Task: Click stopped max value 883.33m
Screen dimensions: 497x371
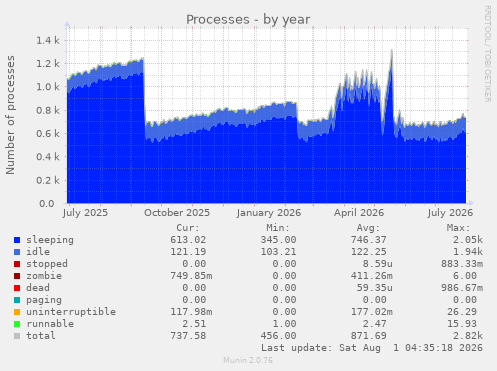Action: pyautogui.click(x=462, y=264)
